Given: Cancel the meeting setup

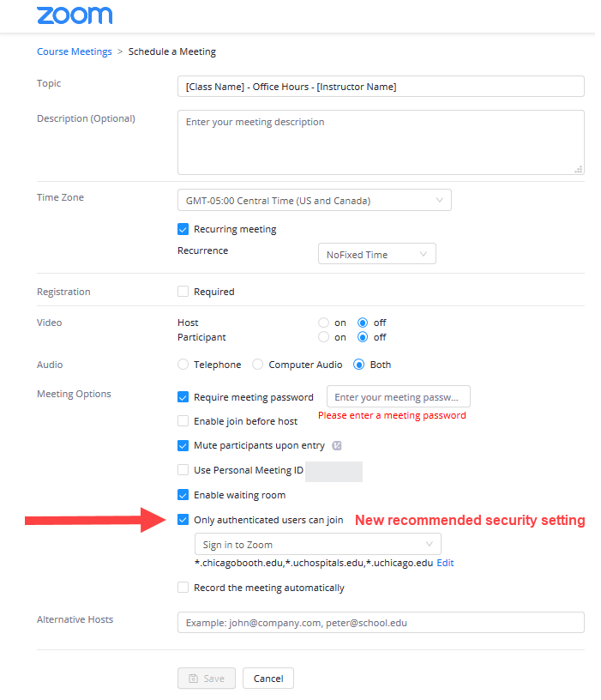Looking at the screenshot, I should click(x=269, y=678).
